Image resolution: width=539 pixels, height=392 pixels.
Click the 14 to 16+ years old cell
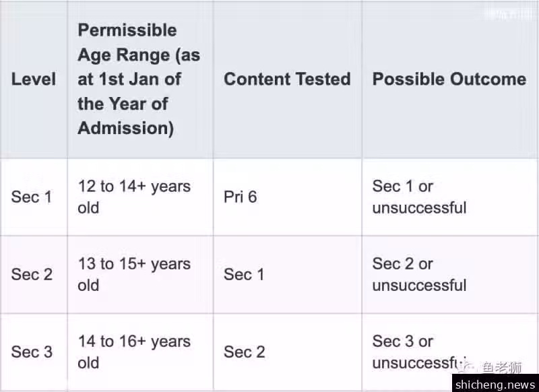point(140,352)
